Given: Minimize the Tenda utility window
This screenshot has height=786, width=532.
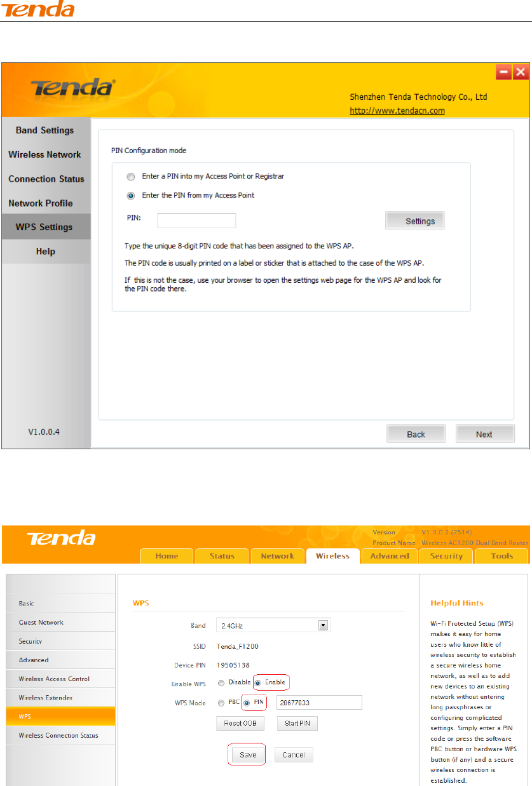Looking at the screenshot, I should tap(505, 72).
